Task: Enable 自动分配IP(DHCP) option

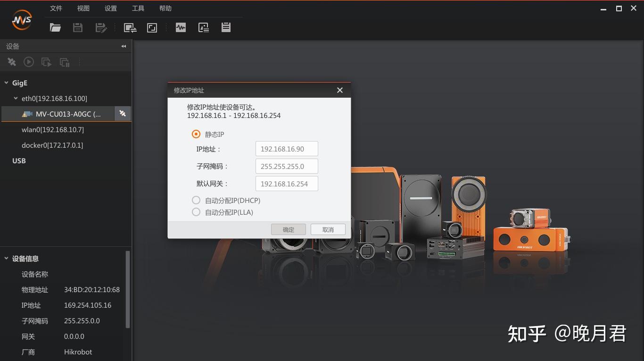Action: tap(196, 200)
